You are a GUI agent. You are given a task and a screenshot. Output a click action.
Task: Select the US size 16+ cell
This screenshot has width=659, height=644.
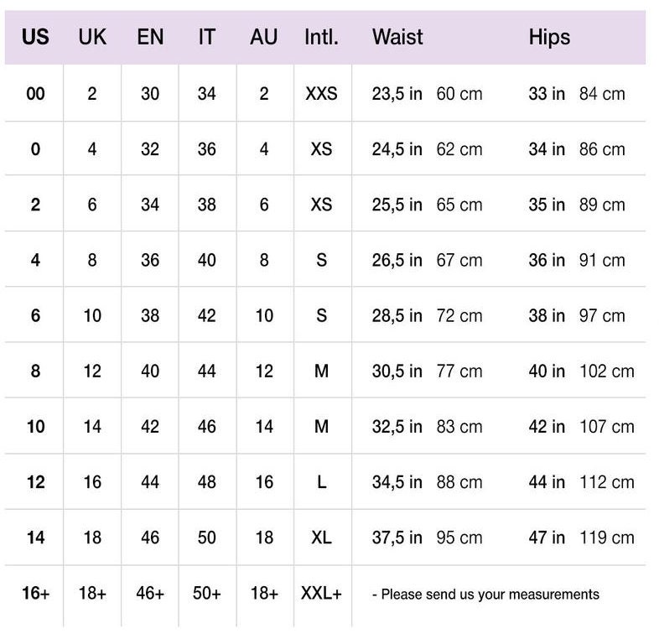(36, 593)
